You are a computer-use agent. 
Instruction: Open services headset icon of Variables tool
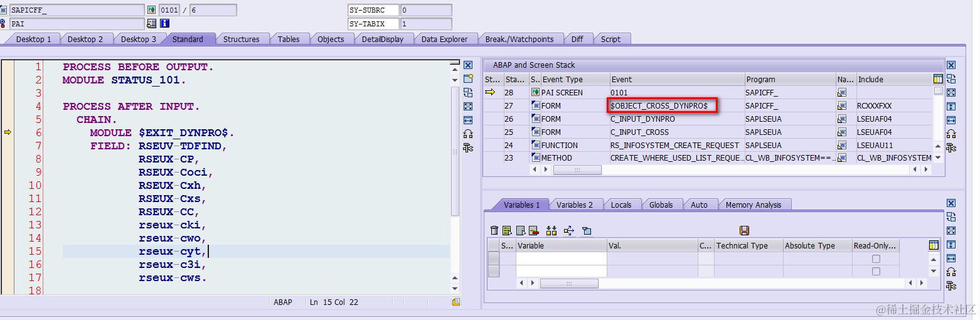[951, 272]
